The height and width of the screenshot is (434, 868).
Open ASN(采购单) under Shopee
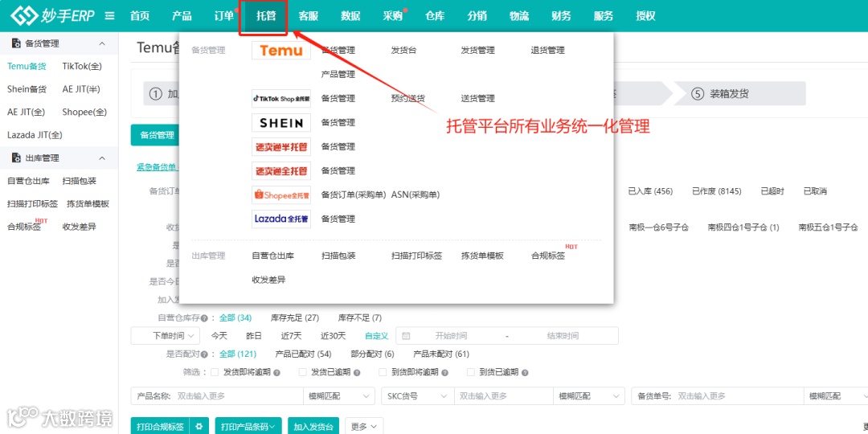pyautogui.click(x=416, y=194)
